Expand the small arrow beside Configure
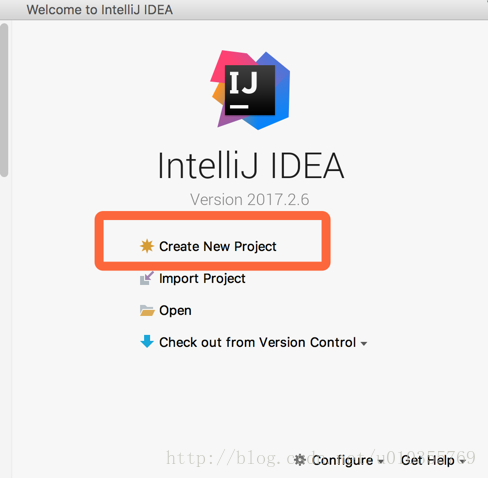 380,461
